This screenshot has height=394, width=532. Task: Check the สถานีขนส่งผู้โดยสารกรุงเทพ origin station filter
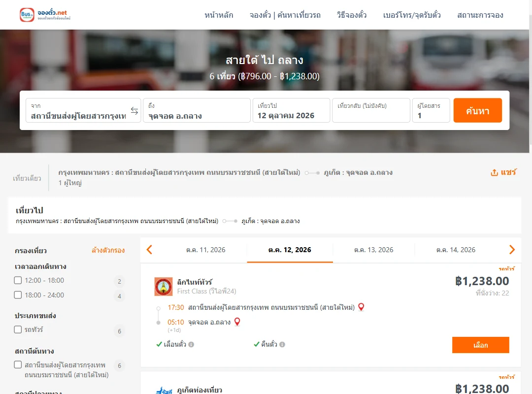[18, 365]
